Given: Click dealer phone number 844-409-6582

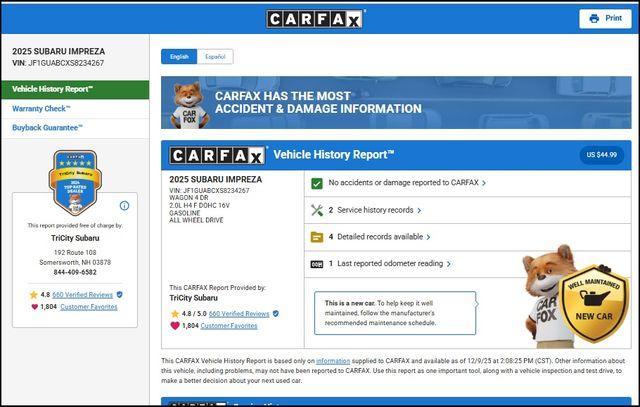Looking at the screenshot, I should point(75,272).
